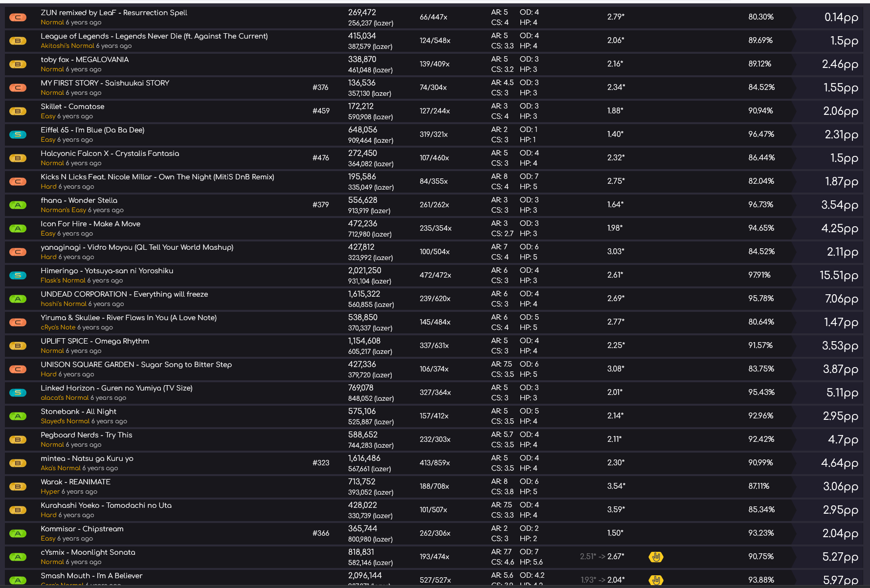Click the 97.91% accuracy value
The image size is (870, 588).
[759, 275]
